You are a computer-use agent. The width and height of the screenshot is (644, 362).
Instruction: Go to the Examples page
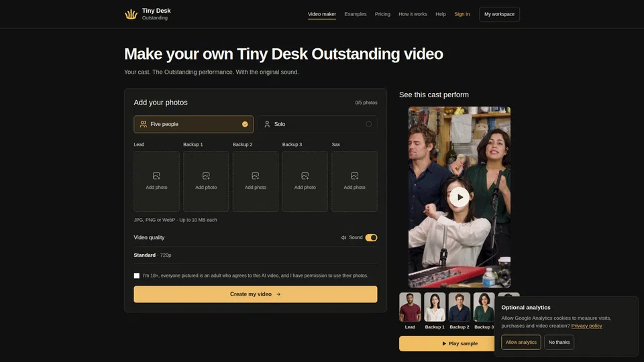356,14
